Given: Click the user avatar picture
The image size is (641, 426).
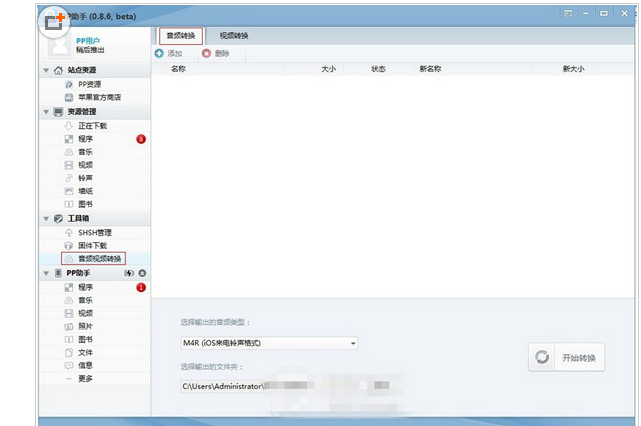Looking at the screenshot, I should pyautogui.click(x=60, y=44).
